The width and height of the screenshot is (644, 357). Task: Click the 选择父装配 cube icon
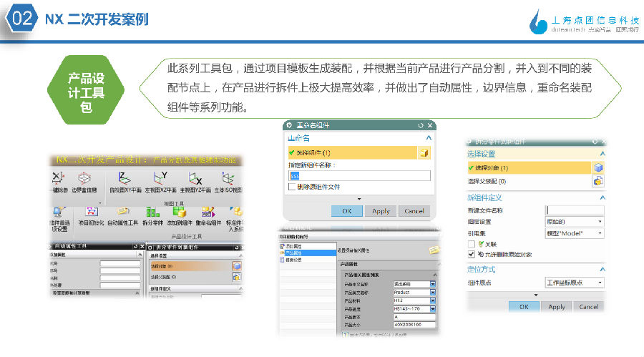click(597, 181)
